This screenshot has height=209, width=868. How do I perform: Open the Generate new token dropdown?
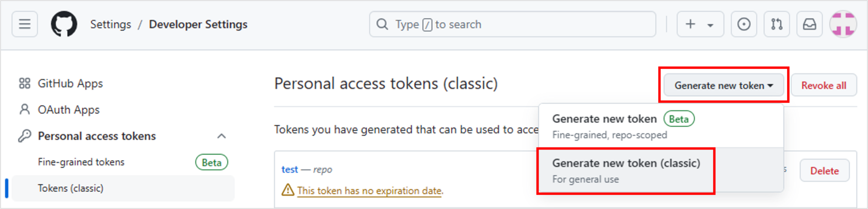[724, 85]
